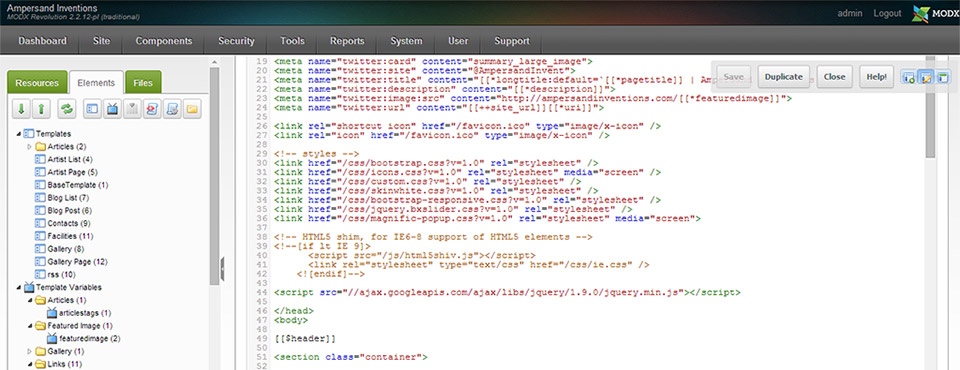Open the Site menu

click(x=102, y=41)
